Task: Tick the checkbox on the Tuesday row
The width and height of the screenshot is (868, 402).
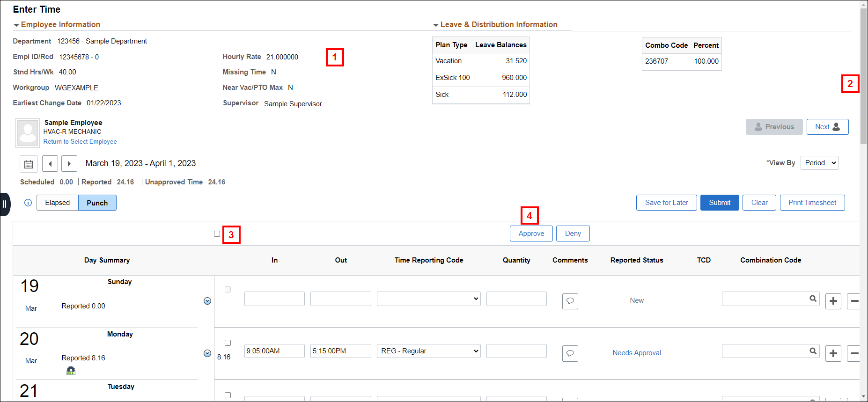Action: 228,395
